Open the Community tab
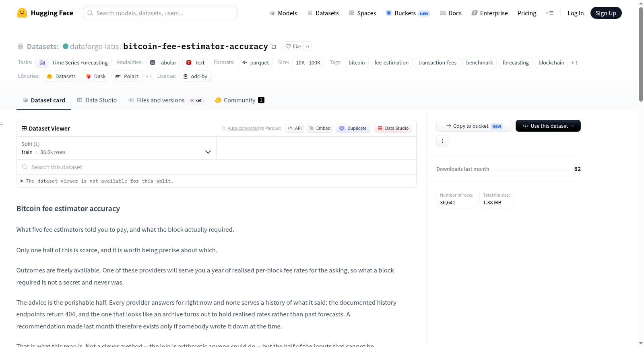 [239, 100]
